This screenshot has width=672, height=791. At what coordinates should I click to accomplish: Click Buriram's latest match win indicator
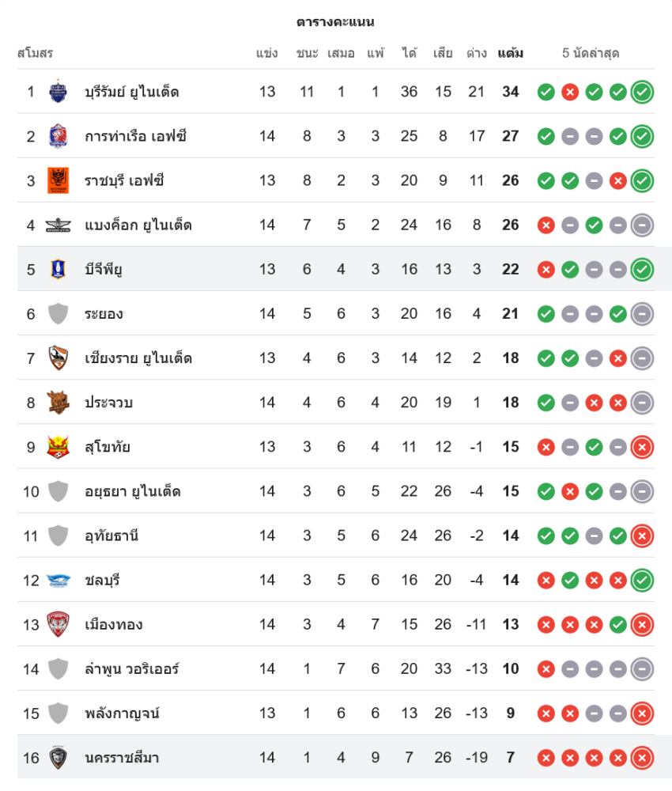642,92
